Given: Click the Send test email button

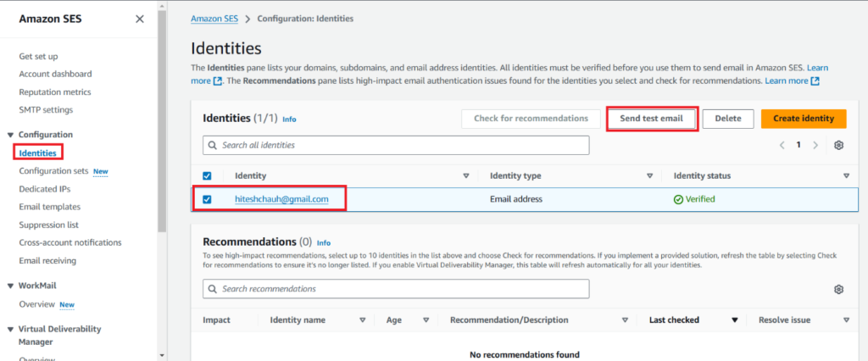Looking at the screenshot, I should [652, 119].
